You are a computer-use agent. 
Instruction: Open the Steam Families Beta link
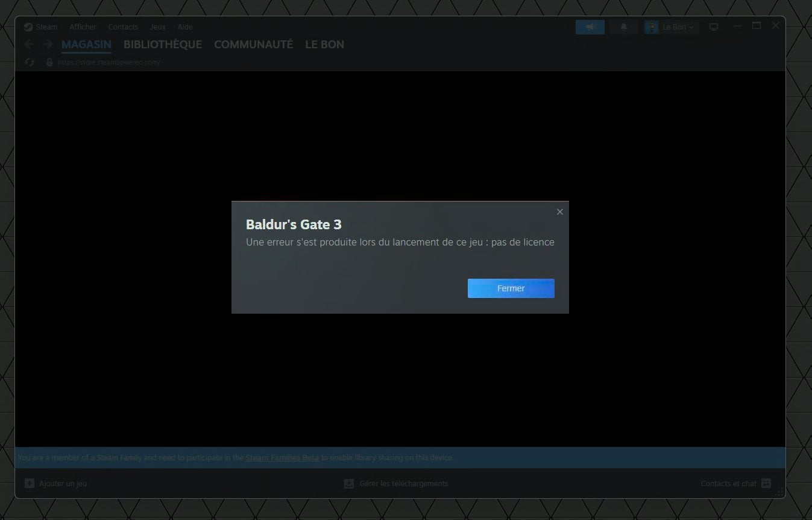pyautogui.click(x=282, y=458)
